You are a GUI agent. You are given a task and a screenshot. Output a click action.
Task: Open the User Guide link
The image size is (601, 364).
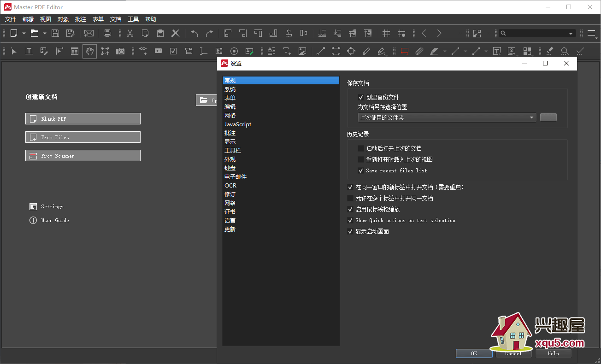49,220
